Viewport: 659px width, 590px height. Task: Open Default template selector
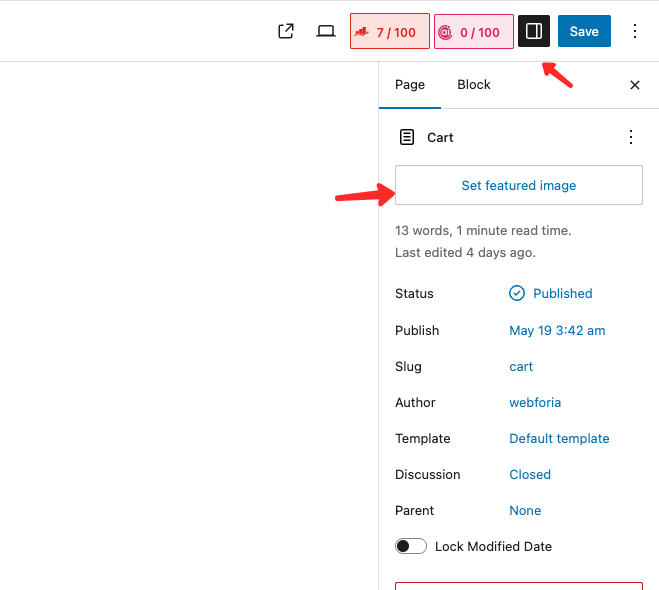(x=559, y=438)
